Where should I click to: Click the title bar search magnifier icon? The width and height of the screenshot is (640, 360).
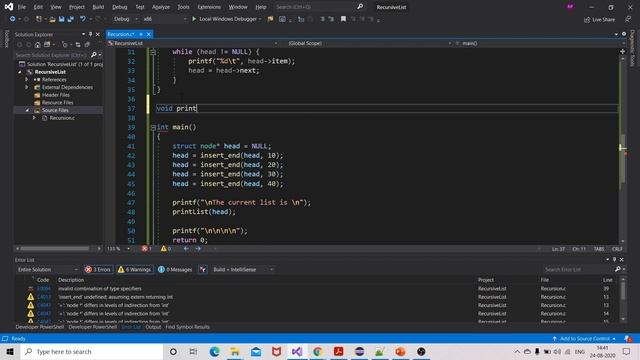click(360, 7)
